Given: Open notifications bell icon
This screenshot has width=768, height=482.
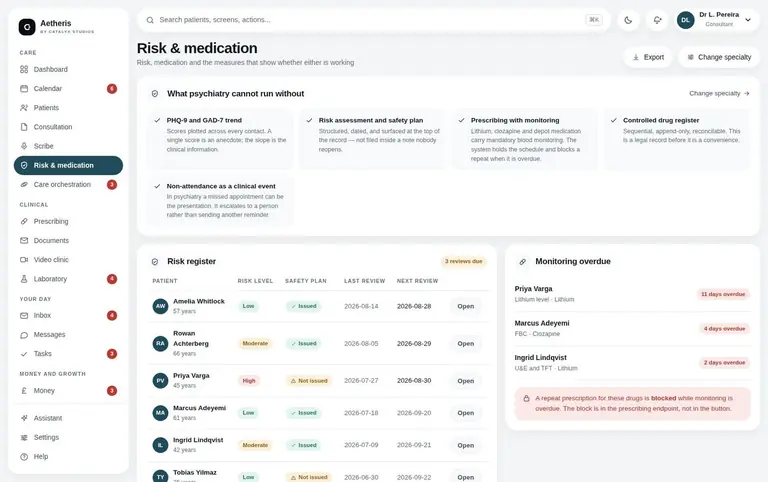Looking at the screenshot, I should pos(657,20).
